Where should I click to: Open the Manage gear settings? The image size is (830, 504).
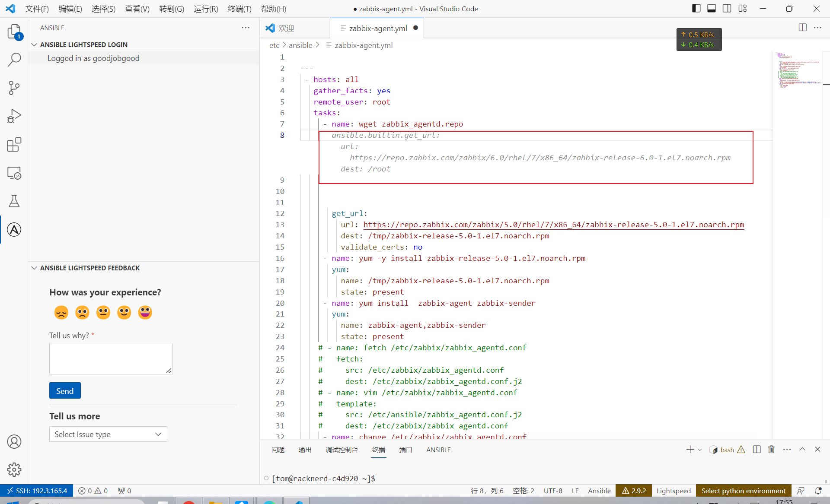[x=14, y=469]
